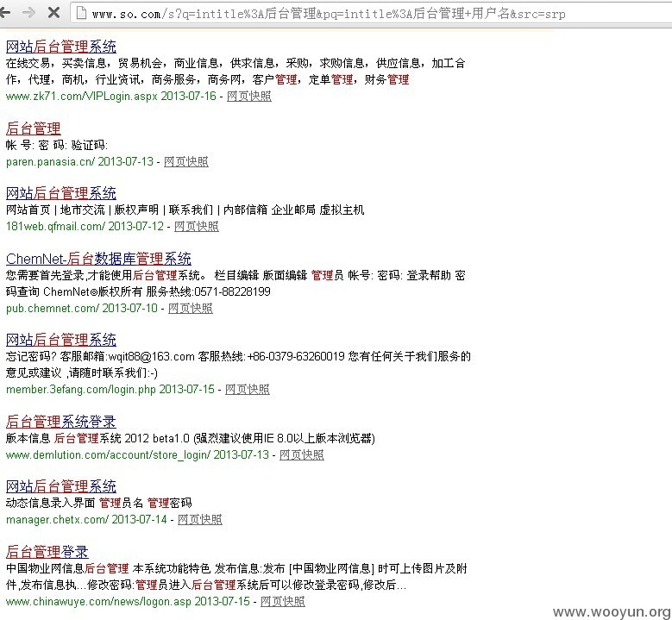
Task: Click URL text www.demlution.com/account/store_login/
Action: click(x=108, y=454)
